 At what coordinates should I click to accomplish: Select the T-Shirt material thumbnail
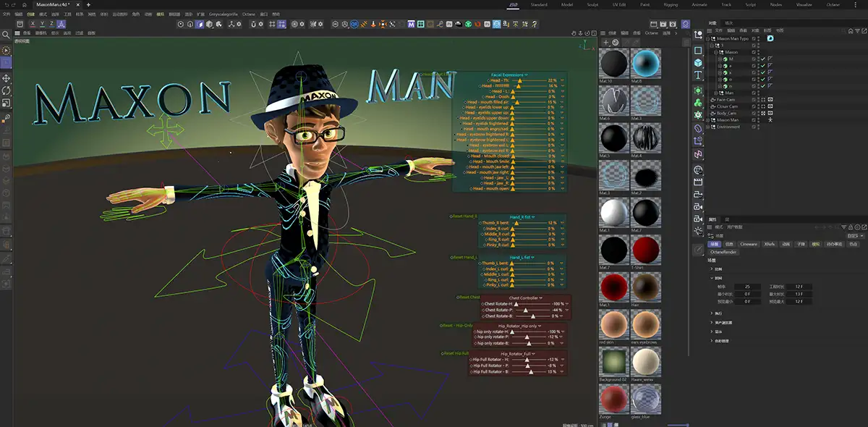point(645,250)
